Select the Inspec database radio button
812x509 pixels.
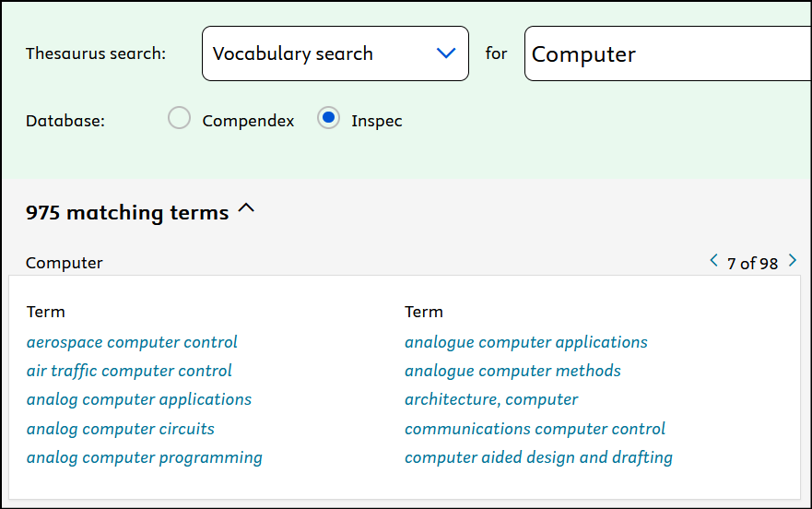pyautogui.click(x=328, y=119)
